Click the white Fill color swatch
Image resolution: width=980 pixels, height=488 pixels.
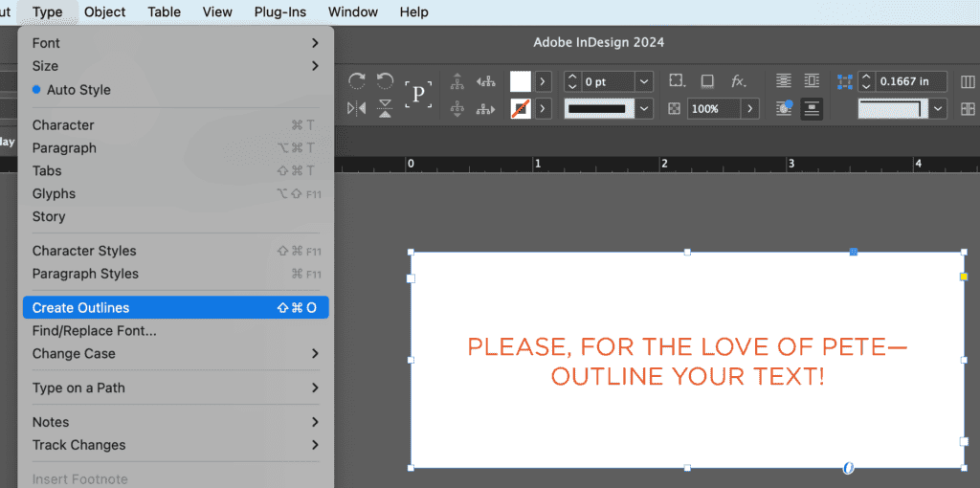tap(521, 81)
